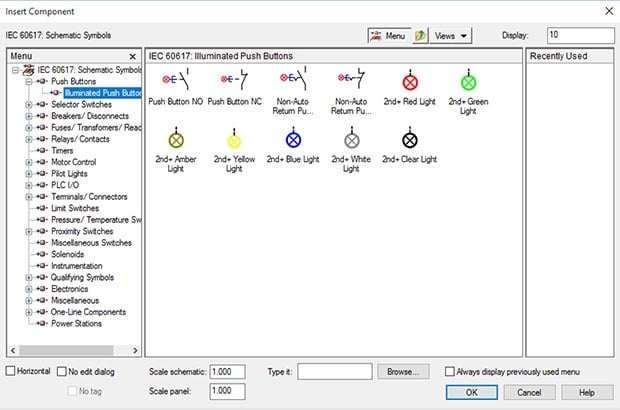
Task: Expand the Breakers/ Disconnects node
Action: 29,116
